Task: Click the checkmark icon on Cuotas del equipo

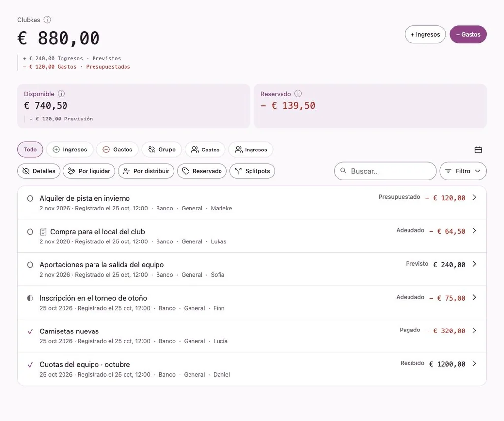Action: coord(30,365)
